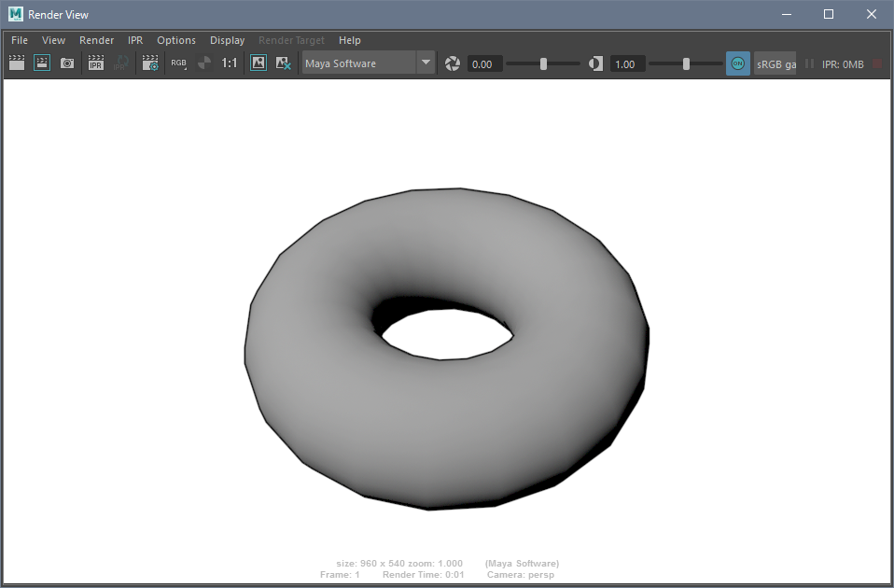Click the redo previous render icon
This screenshot has height=588, width=894.
[17, 63]
